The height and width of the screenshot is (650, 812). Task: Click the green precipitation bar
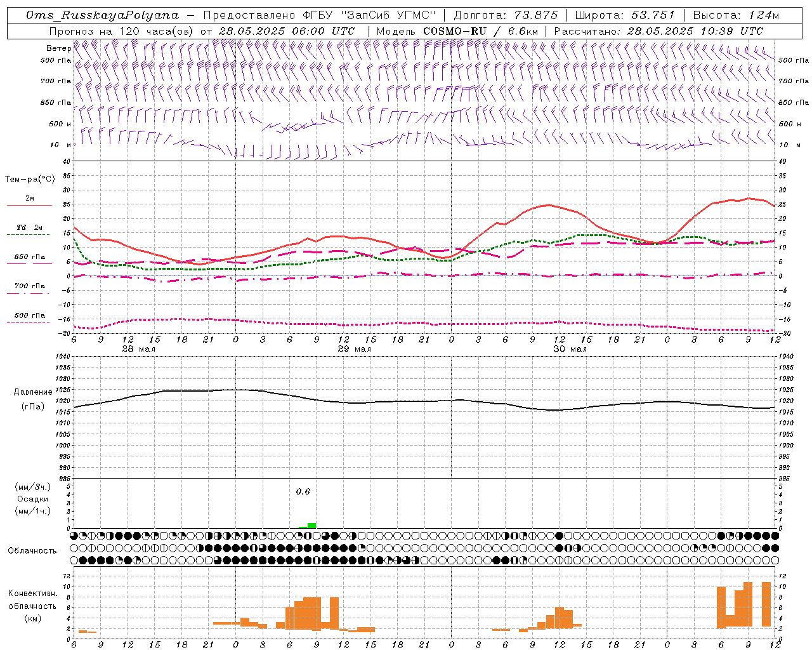point(311,525)
